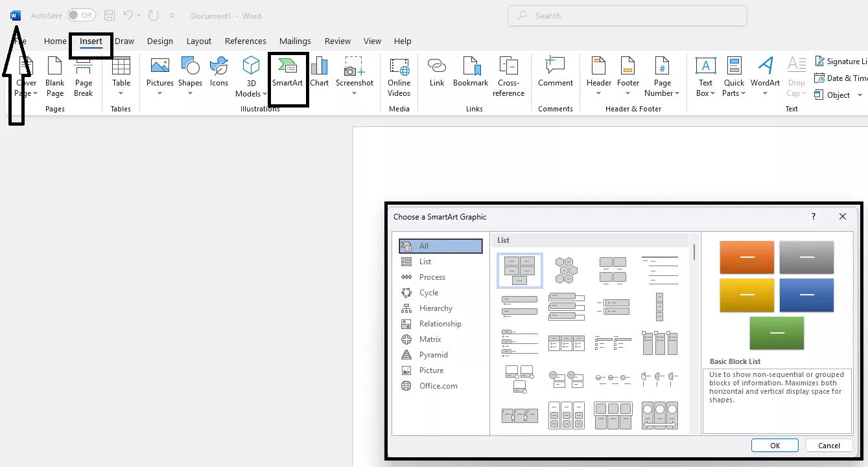Insert a Blank Page
The height and width of the screenshot is (467, 868).
[55, 76]
